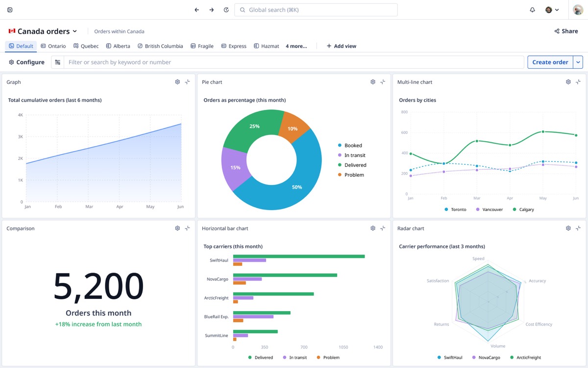This screenshot has width=588, height=368.
Task: Toggle ArcticFreight legend swatch in radar
Action: [512, 358]
